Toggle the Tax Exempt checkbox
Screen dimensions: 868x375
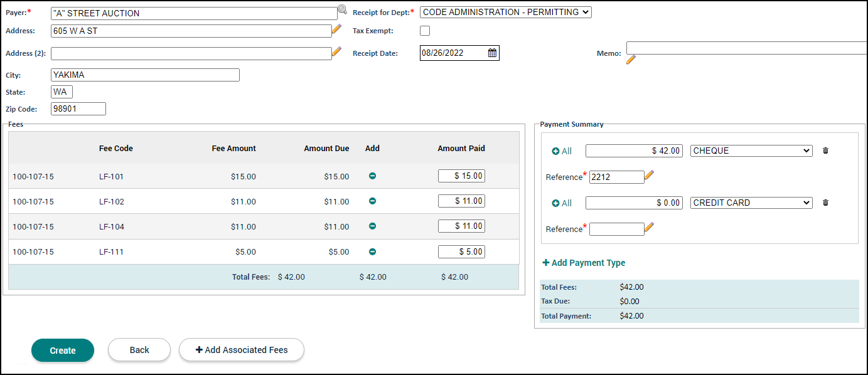425,31
